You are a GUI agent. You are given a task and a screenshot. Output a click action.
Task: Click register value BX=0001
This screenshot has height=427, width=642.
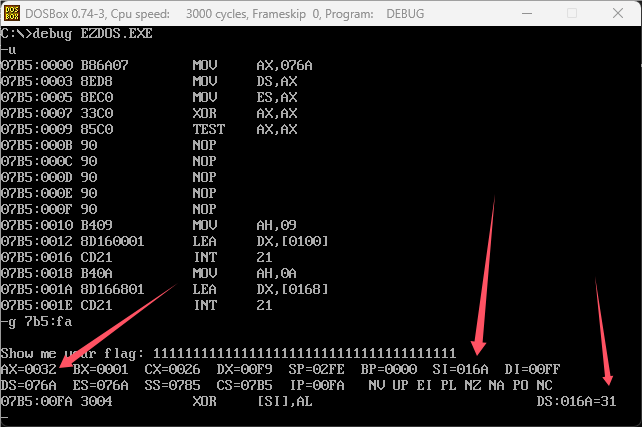pos(101,369)
